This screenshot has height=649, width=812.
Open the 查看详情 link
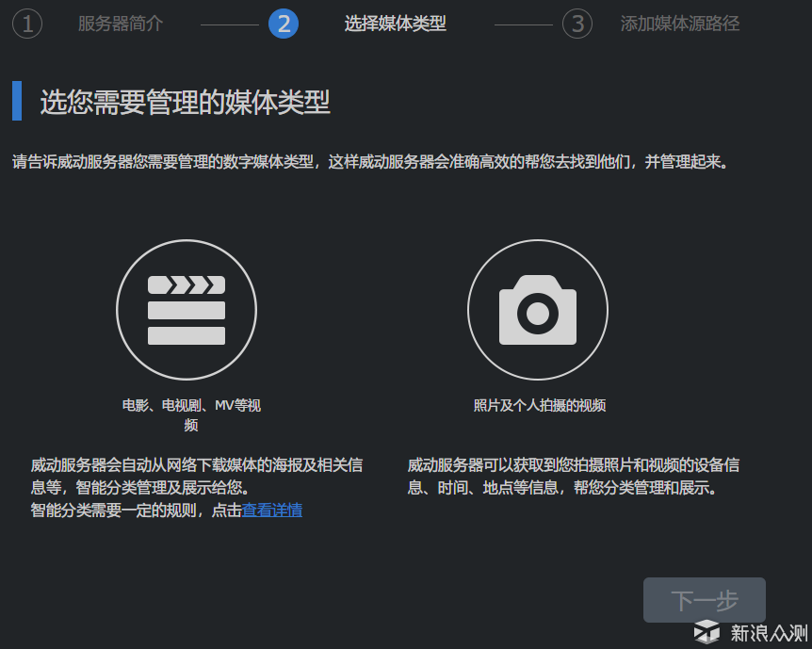pyautogui.click(x=272, y=511)
